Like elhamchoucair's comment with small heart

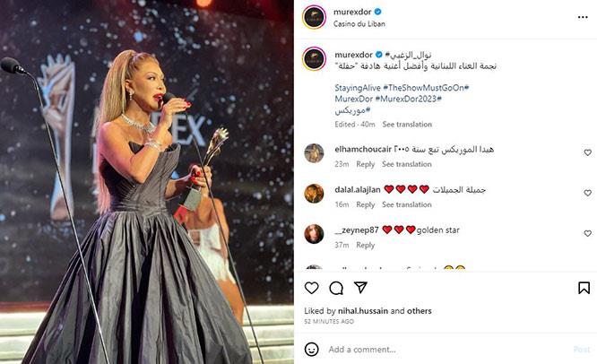[x=587, y=152]
